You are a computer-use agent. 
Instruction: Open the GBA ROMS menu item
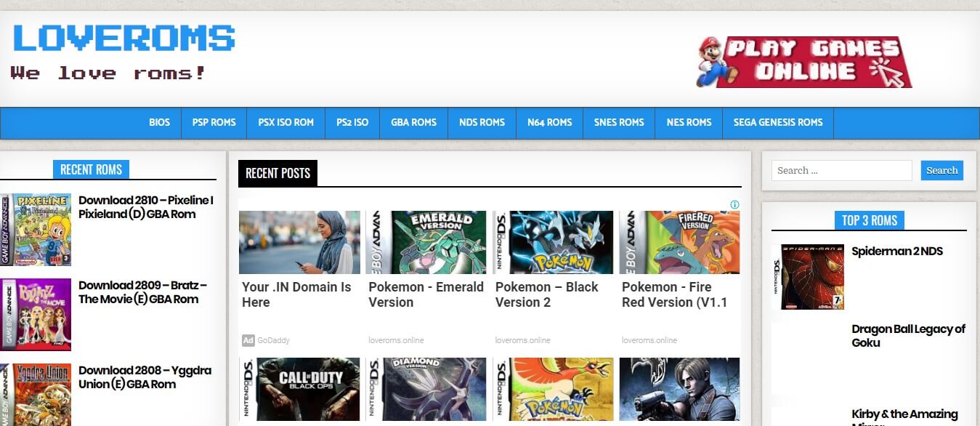(x=413, y=122)
